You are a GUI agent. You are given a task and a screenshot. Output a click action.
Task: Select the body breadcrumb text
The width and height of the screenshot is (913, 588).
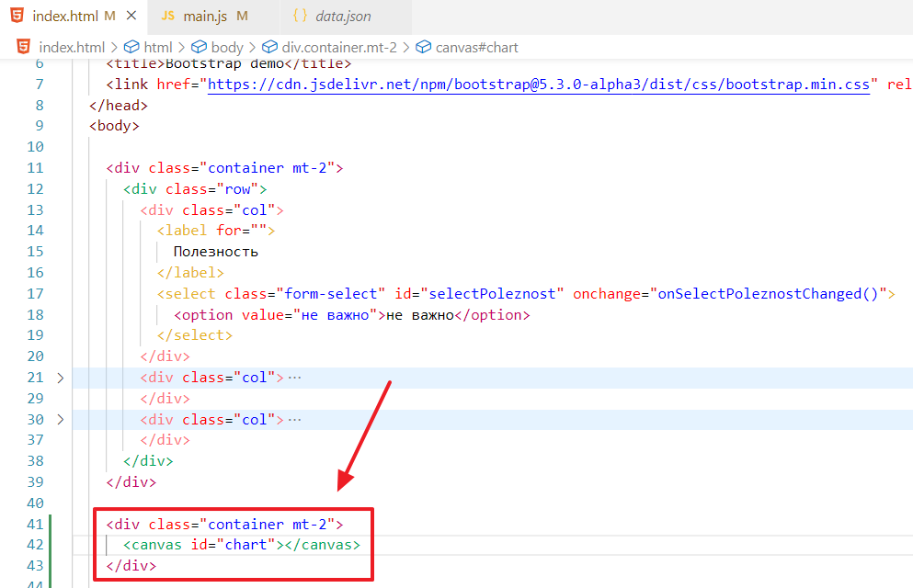pyautogui.click(x=227, y=47)
